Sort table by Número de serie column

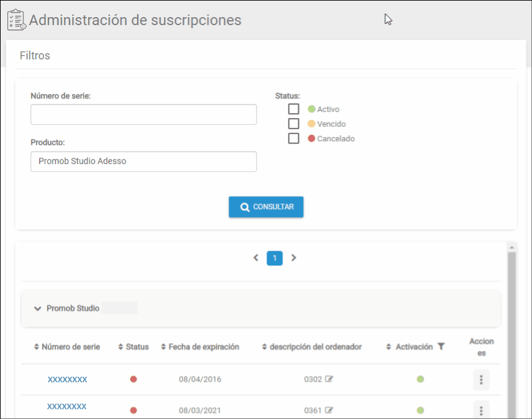67,347
